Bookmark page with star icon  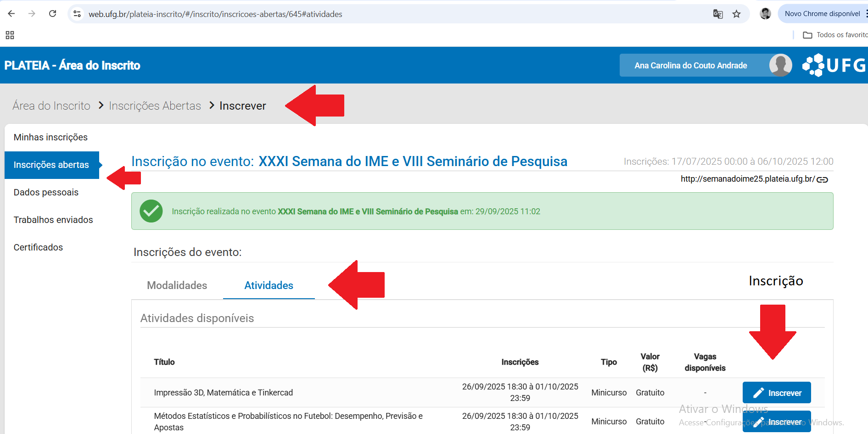pos(737,14)
